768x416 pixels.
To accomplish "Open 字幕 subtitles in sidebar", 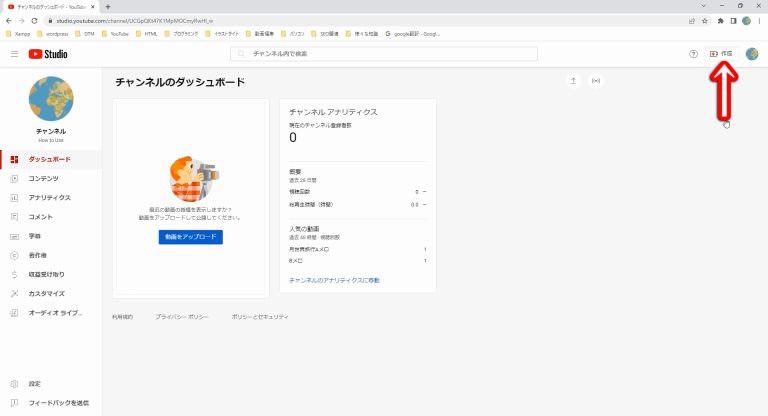I will tap(34, 236).
